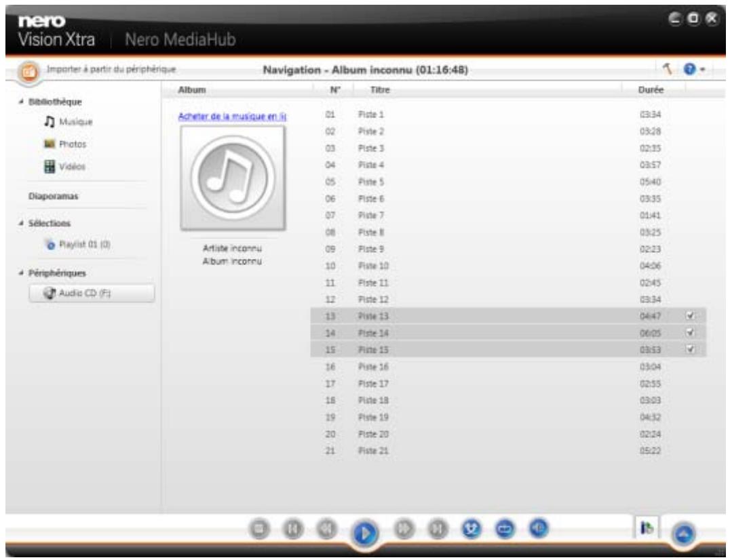Click track number 04
The image size is (730, 560).
tap(330, 165)
